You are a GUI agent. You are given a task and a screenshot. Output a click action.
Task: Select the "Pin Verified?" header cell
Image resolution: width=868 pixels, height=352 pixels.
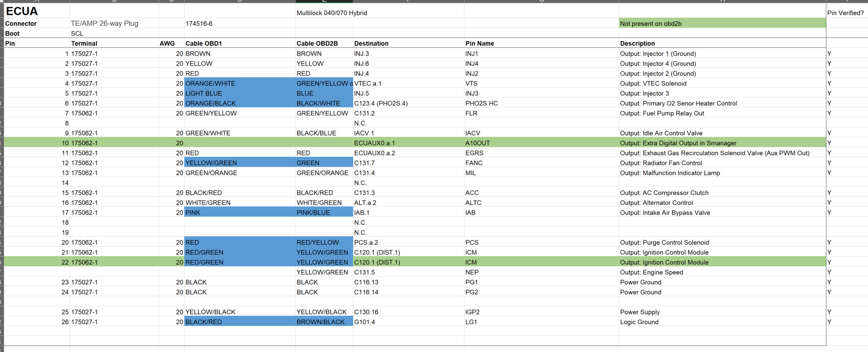845,13
